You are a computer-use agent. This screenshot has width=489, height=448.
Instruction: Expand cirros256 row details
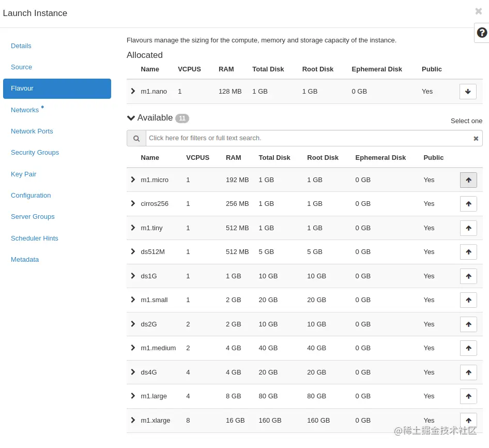click(133, 203)
